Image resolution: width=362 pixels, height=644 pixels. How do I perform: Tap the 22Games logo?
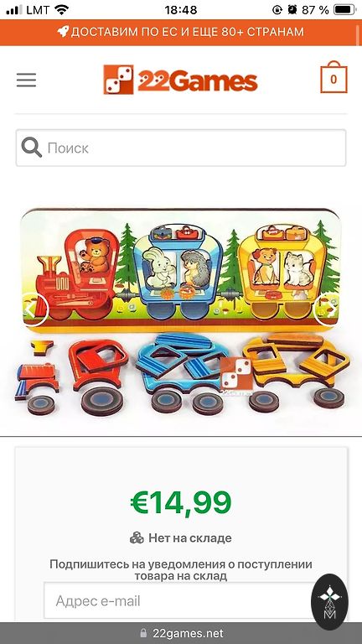(180, 80)
